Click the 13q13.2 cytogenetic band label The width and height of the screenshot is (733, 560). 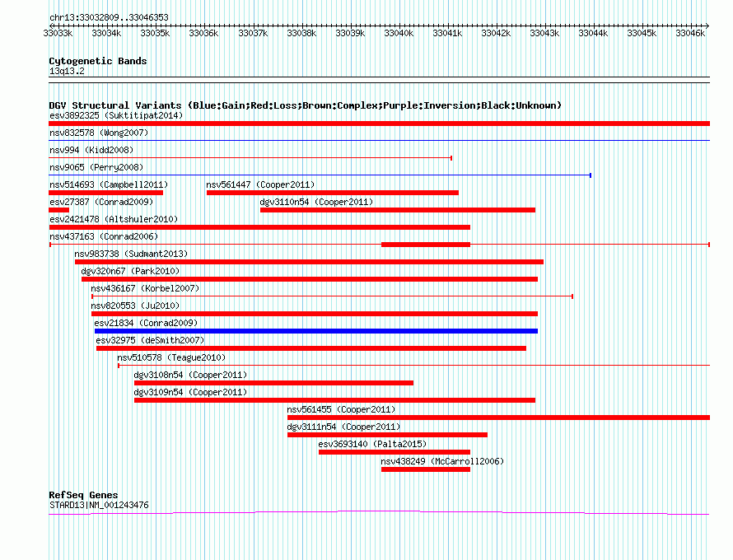(x=67, y=71)
